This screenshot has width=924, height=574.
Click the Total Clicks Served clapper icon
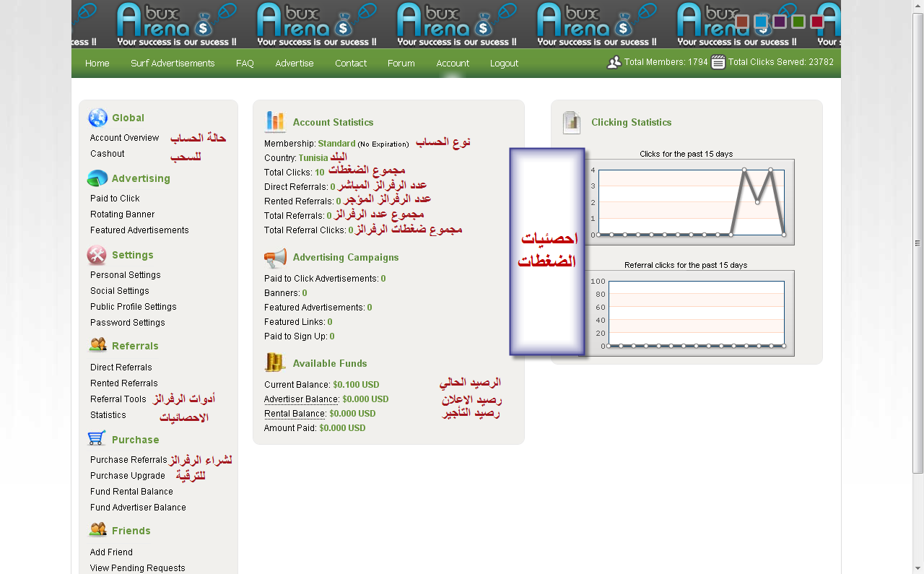click(x=718, y=62)
